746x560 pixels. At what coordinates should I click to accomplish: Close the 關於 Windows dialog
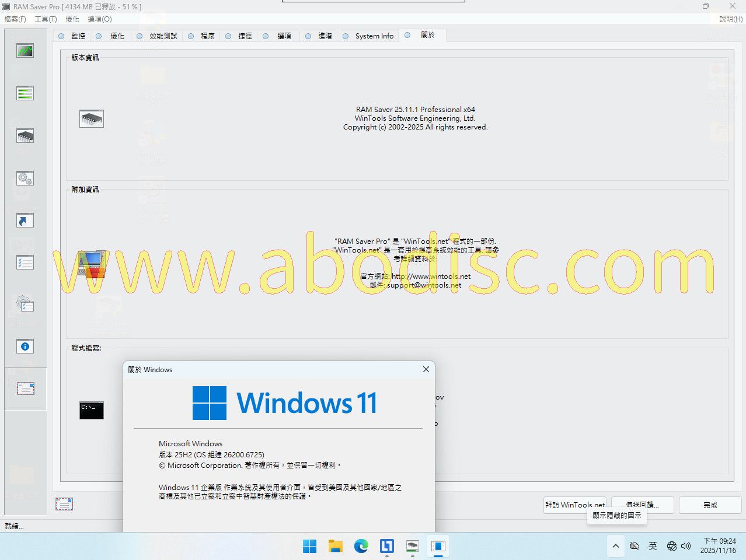426,369
